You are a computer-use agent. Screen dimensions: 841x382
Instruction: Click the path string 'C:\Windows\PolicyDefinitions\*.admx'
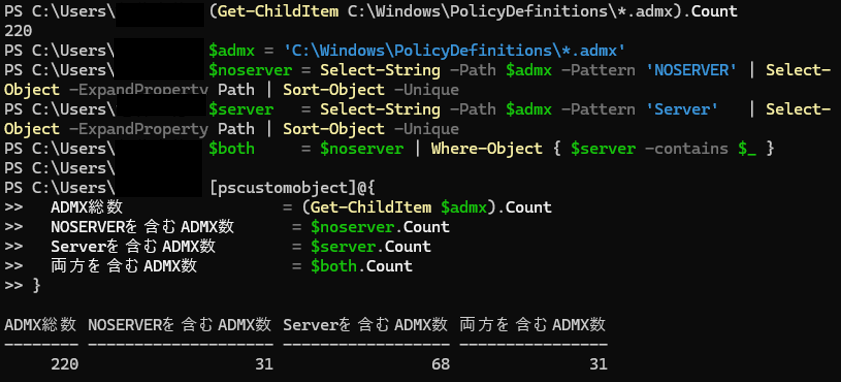(x=455, y=51)
